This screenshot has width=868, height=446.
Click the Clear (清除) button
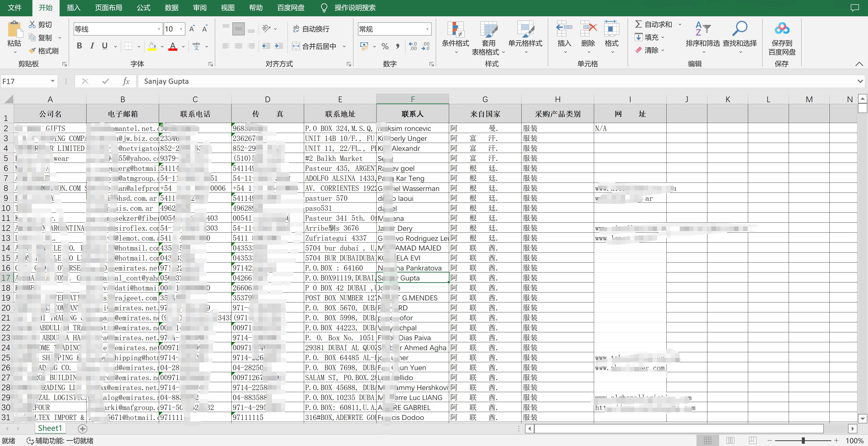(649, 50)
